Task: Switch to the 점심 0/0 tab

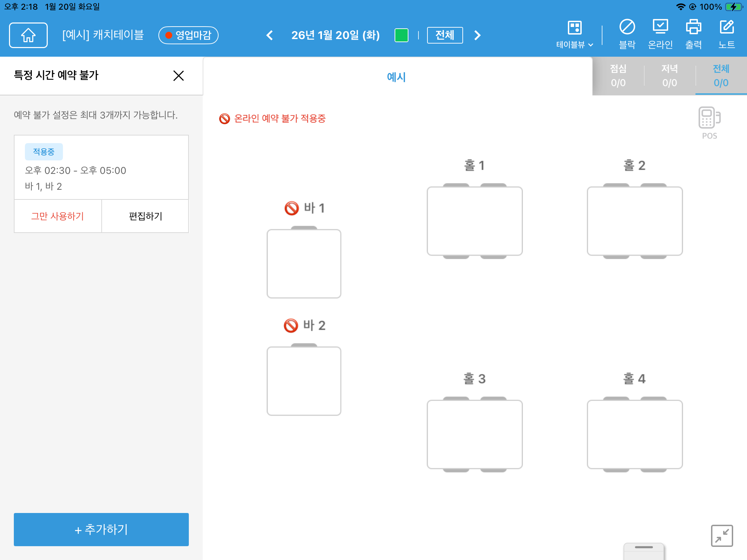Action: point(618,76)
